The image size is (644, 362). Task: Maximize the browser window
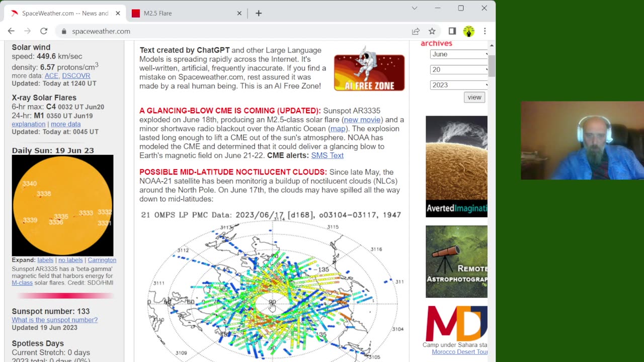coord(461,8)
